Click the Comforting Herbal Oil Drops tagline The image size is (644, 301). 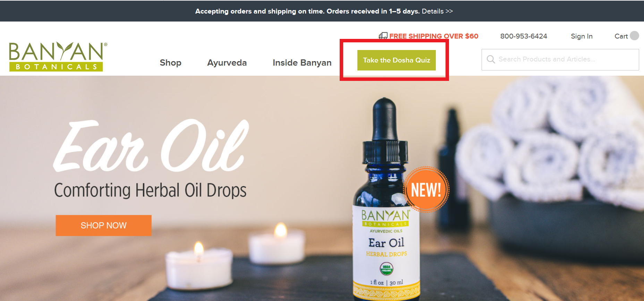tap(150, 190)
